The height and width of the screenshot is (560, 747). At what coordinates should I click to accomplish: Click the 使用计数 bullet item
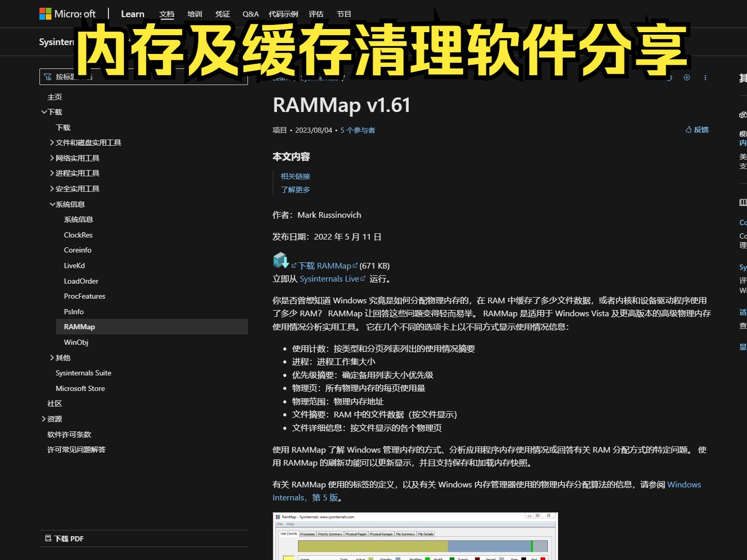pyautogui.click(x=383, y=349)
